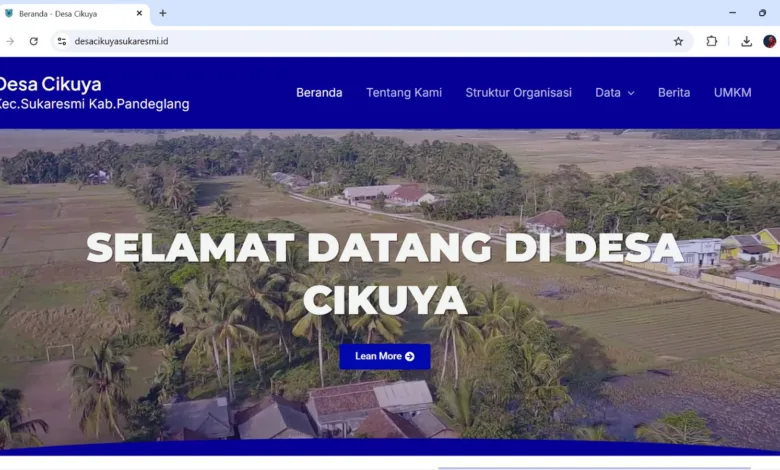Click the browser forward arrow
Screen dimensions: 780x470
pos(10,41)
